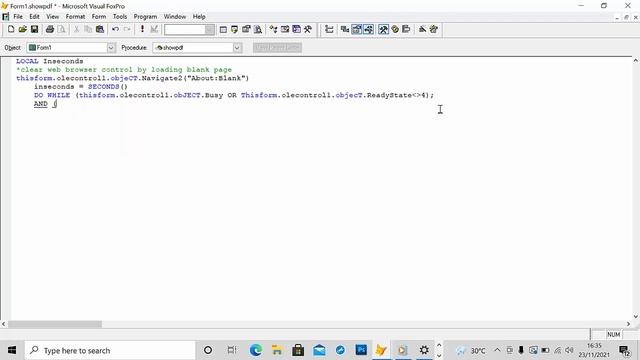Undo the last edit
The height and width of the screenshot is (360, 640).
tap(115, 29)
